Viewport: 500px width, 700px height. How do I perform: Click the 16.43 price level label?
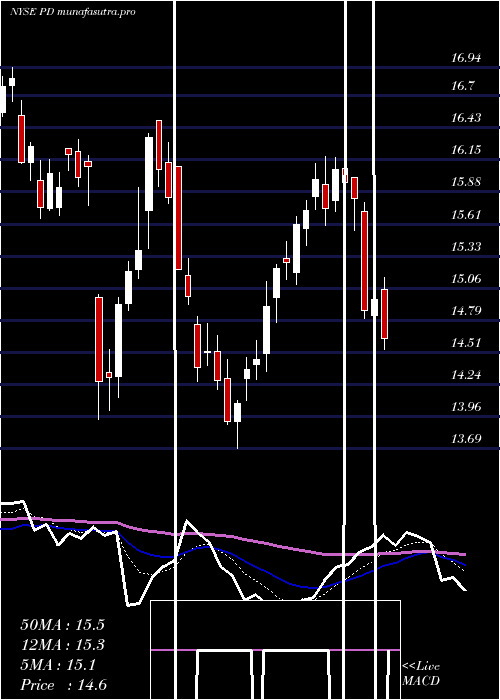point(467,118)
